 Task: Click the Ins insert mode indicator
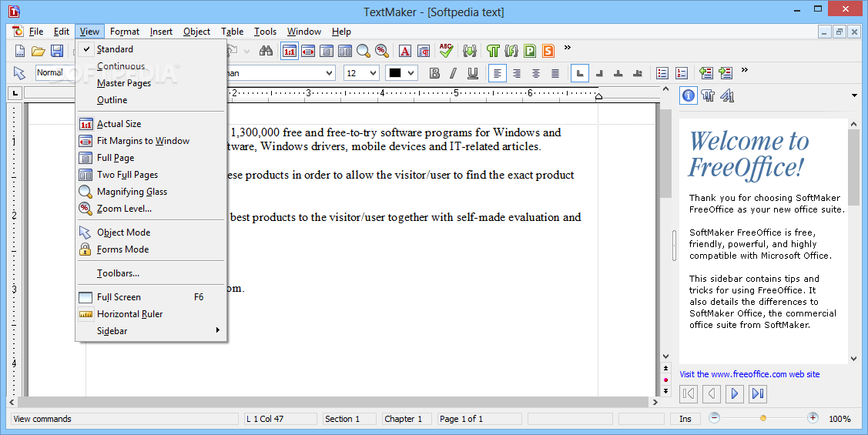pos(685,419)
